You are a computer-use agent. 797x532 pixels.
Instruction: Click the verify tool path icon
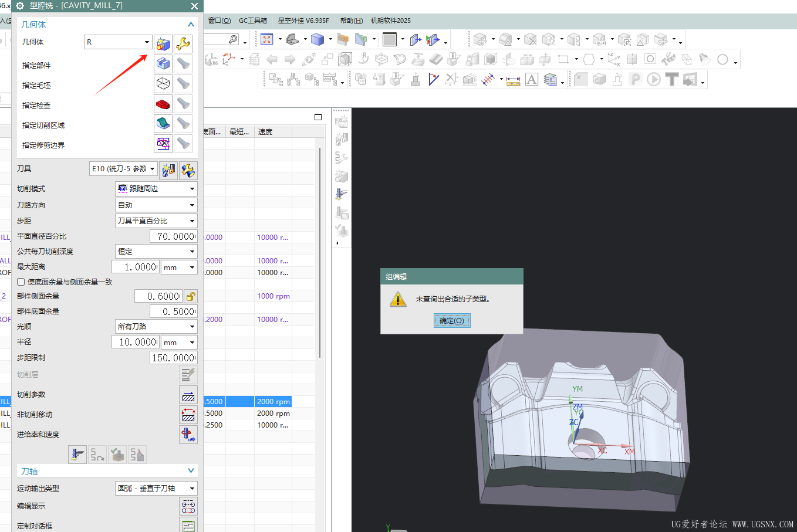(117, 455)
